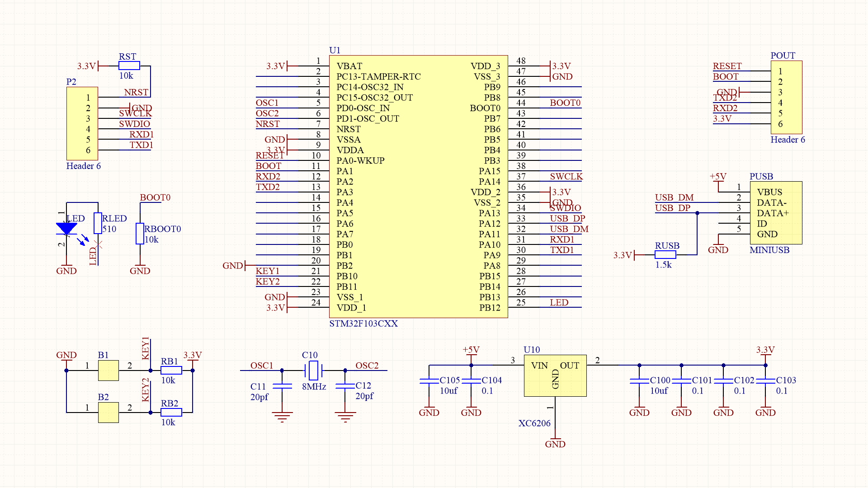This screenshot has width=868, height=488.
Task: Select the USB_DP net label on U1
Action: pyautogui.click(x=567, y=219)
